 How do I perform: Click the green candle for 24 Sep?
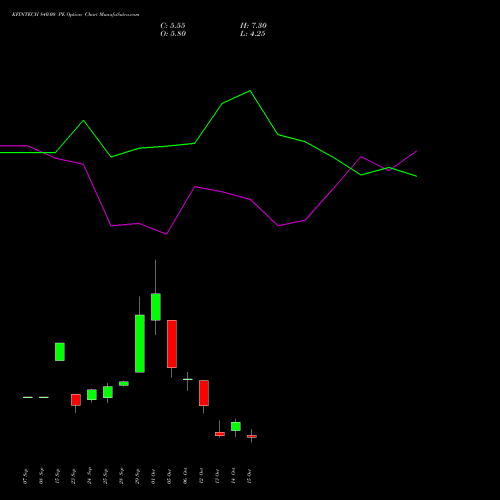[x=92, y=395]
